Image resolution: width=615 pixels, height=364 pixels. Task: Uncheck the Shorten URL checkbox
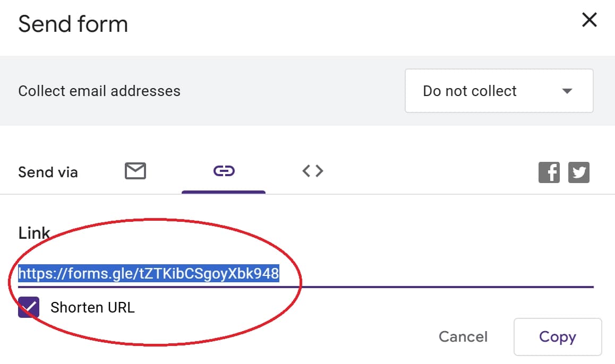[x=28, y=307]
